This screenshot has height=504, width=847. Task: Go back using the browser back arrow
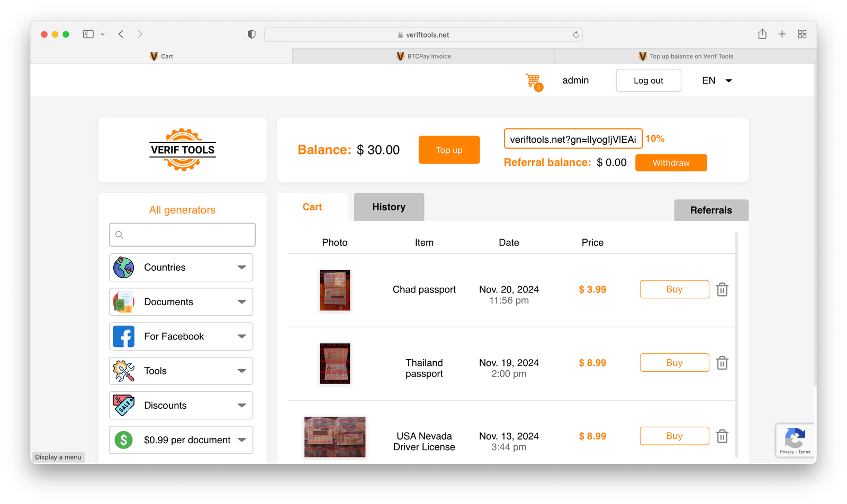(x=121, y=34)
